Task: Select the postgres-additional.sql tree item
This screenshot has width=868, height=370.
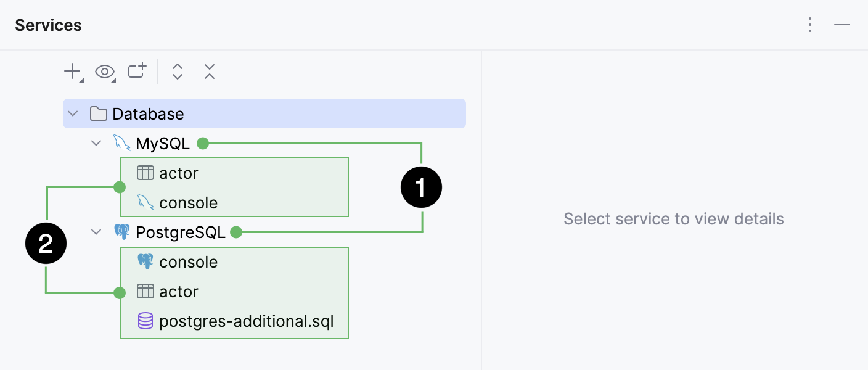Action: [245, 321]
